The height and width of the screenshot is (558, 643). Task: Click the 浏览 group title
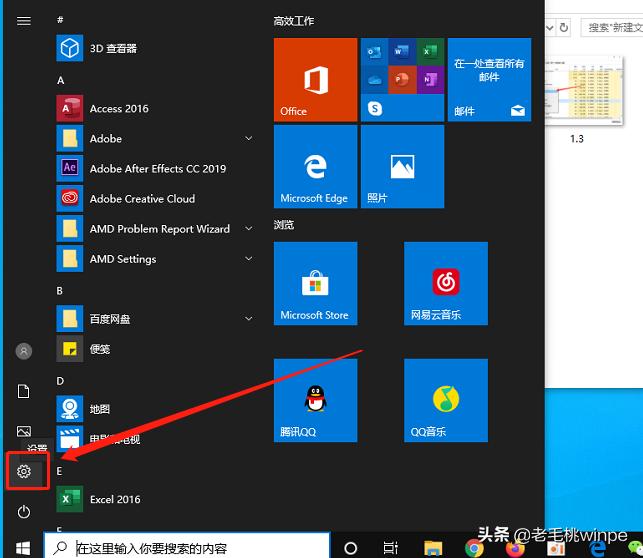click(284, 225)
